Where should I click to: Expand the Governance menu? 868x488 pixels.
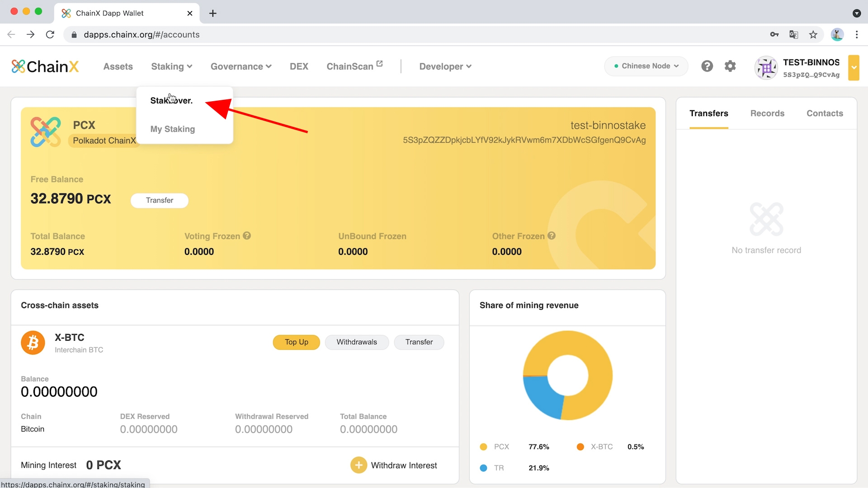pyautogui.click(x=241, y=66)
